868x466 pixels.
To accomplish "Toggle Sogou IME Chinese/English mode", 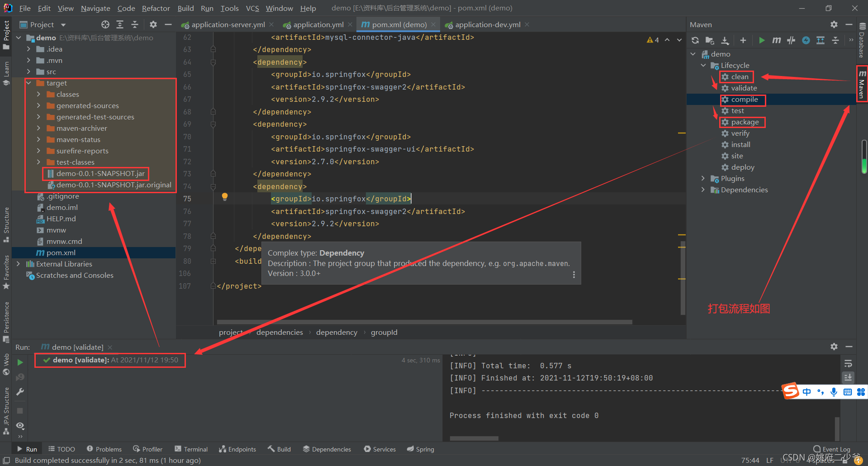I will point(807,392).
